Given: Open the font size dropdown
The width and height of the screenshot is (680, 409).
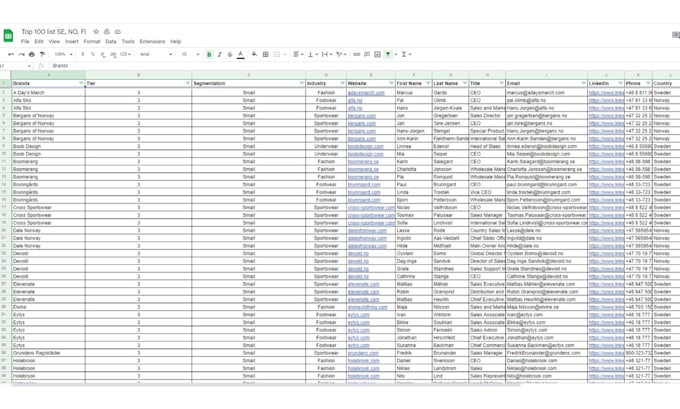Looking at the screenshot, I should [x=190, y=54].
